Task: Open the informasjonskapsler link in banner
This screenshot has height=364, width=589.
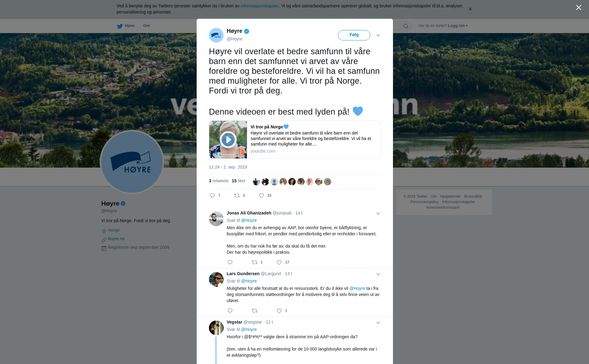Action: click(260, 6)
